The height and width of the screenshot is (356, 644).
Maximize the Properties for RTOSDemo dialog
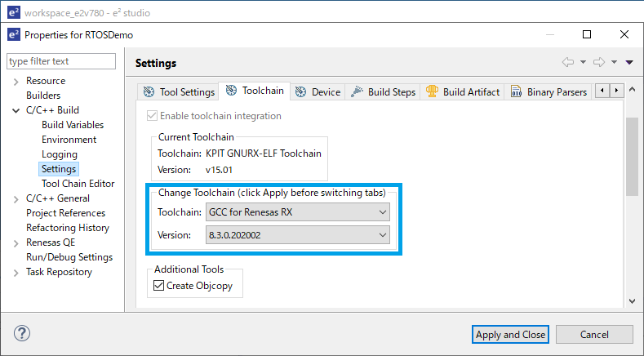coord(587,34)
